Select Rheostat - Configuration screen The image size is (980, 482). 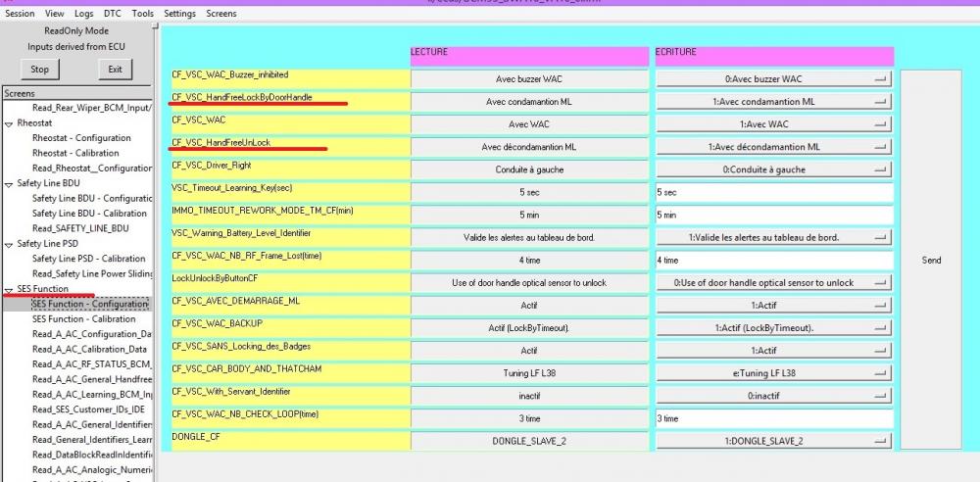(82, 138)
